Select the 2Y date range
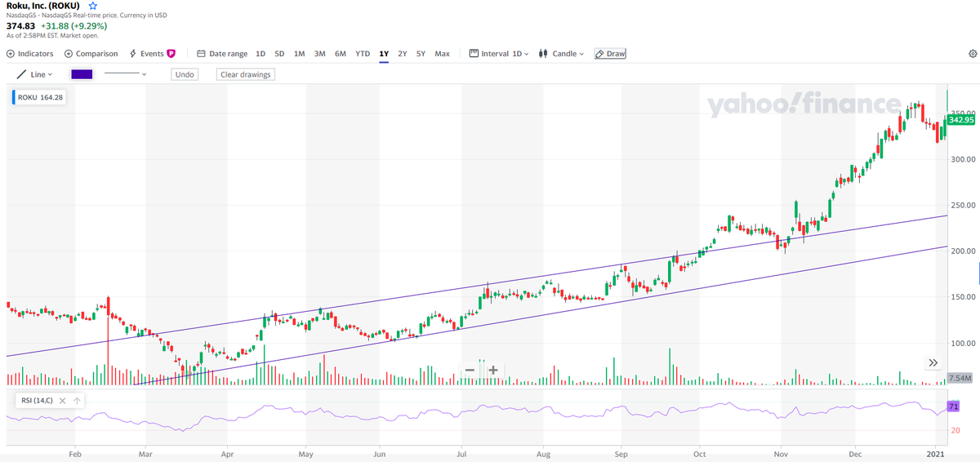The image size is (980, 462). 403,54
